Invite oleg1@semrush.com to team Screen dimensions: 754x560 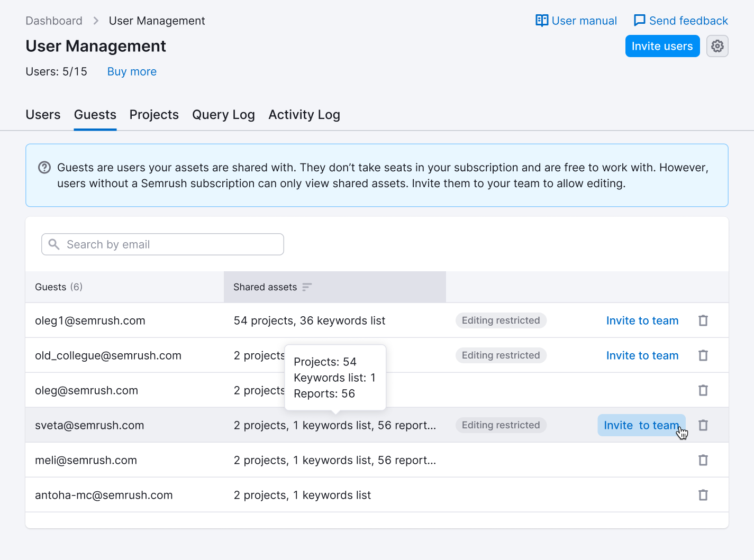pyautogui.click(x=642, y=320)
